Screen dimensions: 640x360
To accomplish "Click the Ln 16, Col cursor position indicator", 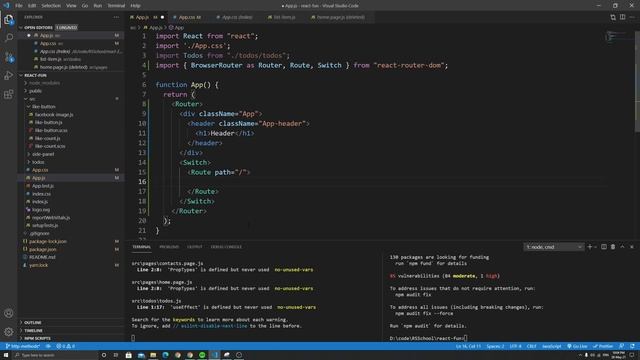I will point(468,346).
